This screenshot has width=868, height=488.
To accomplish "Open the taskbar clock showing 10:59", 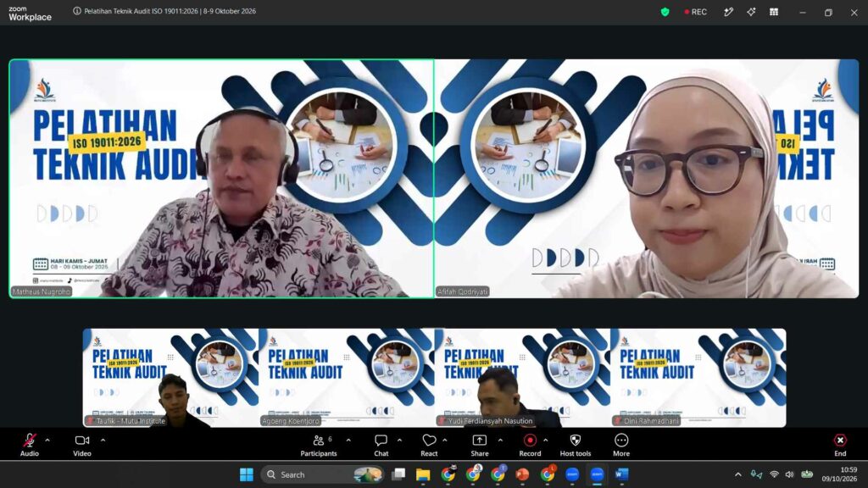I will click(839, 474).
